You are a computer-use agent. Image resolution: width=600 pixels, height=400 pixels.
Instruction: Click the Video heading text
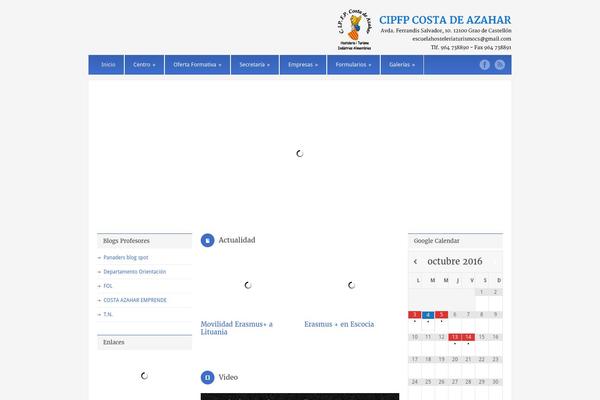(x=228, y=377)
